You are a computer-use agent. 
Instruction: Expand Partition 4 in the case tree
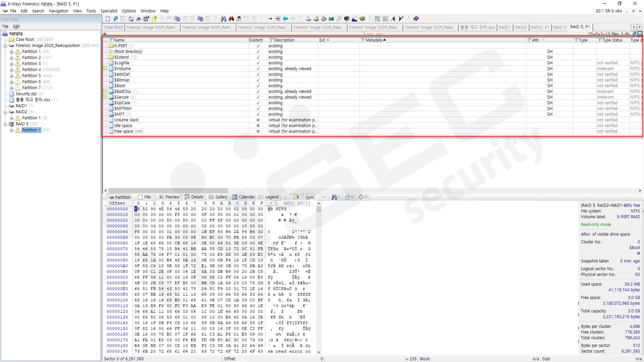click(12, 70)
